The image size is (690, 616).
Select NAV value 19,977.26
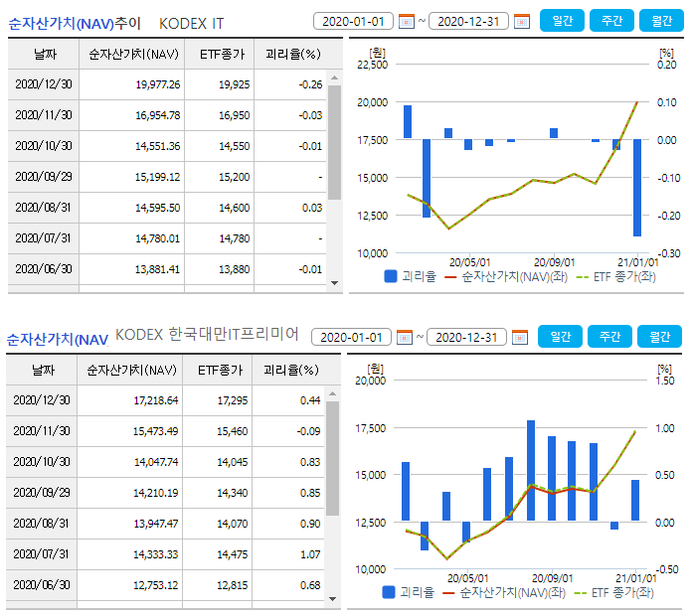(157, 84)
